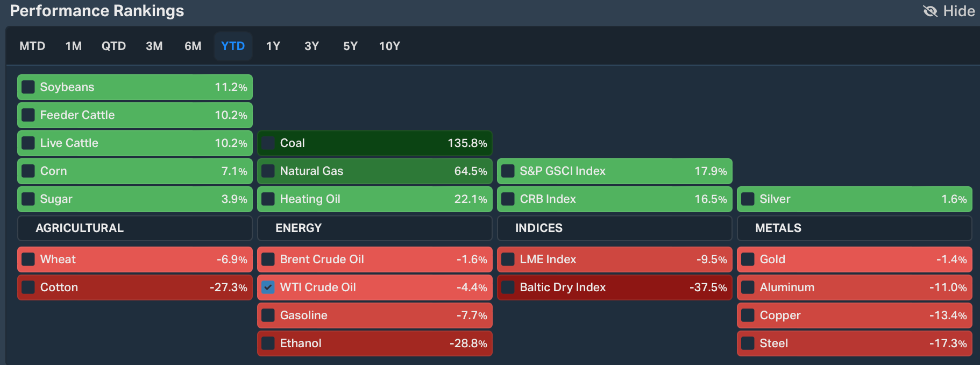Toggle the Natural Gas checkbox
This screenshot has height=365, width=980.
pyautogui.click(x=268, y=171)
